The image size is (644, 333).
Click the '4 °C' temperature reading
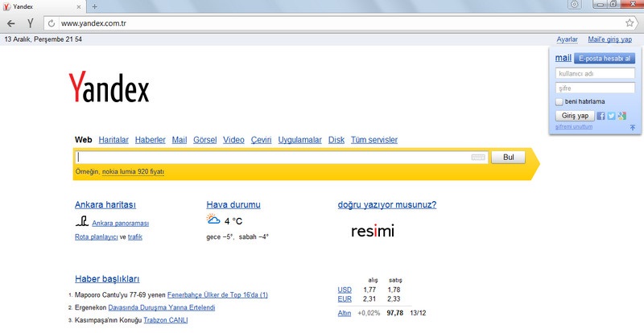tap(233, 221)
